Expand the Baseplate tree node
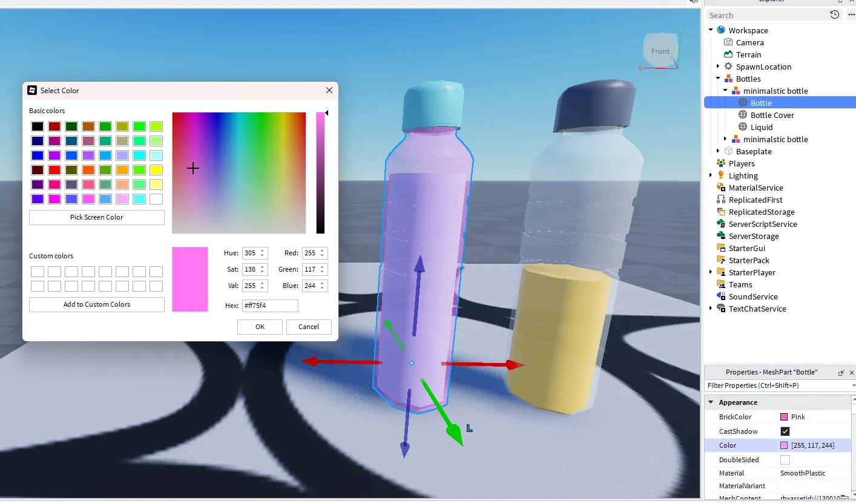 click(x=718, y=151)
